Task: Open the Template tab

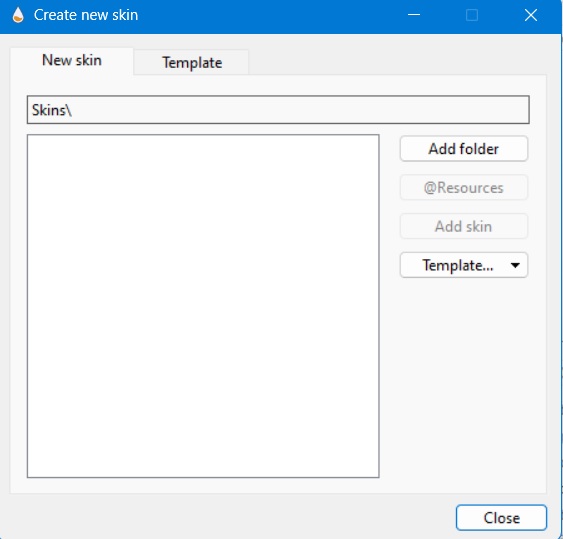Action: pos(192,63)
